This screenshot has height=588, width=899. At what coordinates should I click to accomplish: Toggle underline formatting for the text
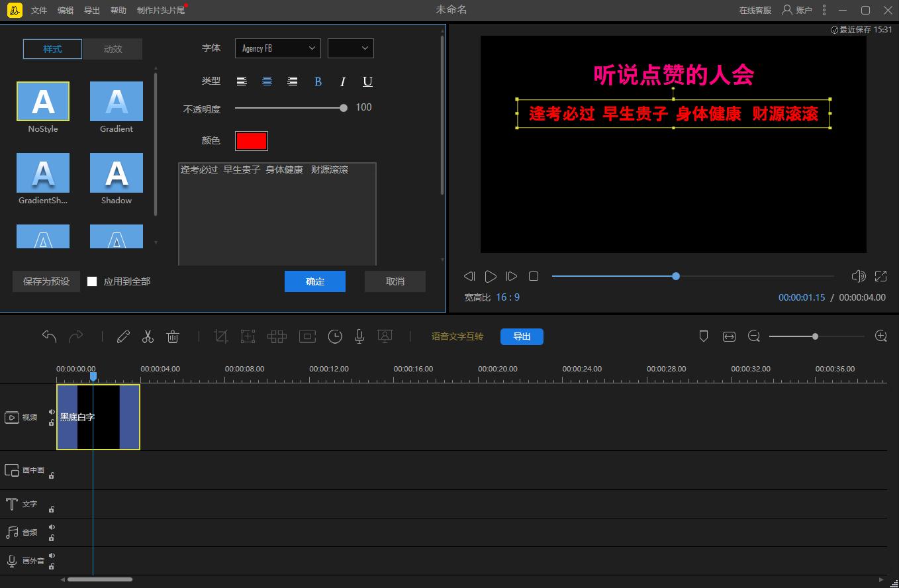coord(367,81)
